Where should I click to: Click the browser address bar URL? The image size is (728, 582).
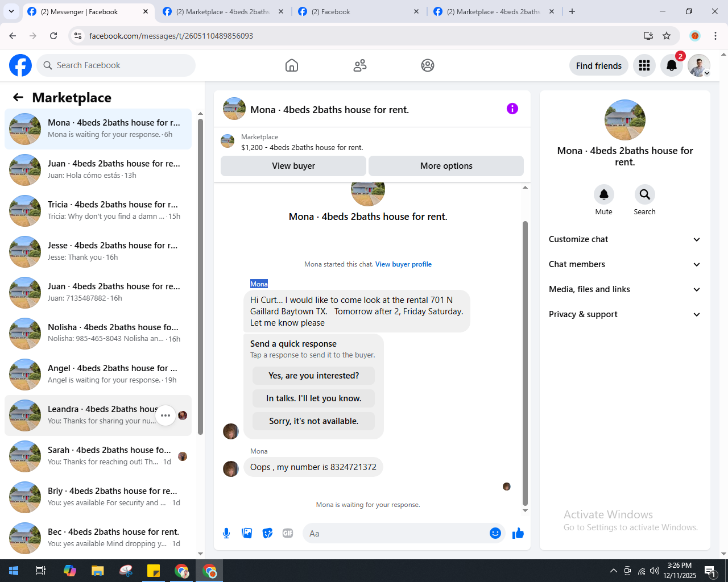[x=171, y=36]
